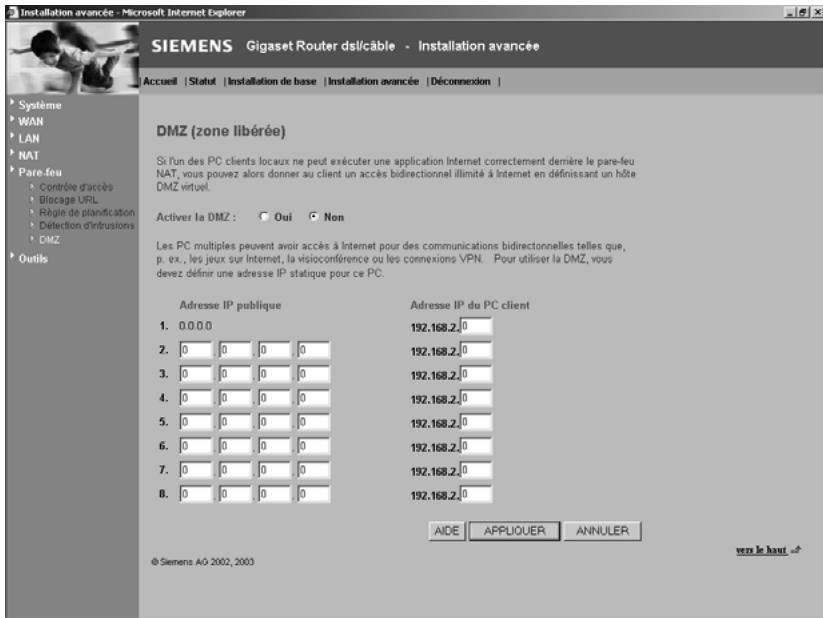Screen dimensions: 823x618
Task: Click first public IP octet in row 8
Action: click(x=196, y=494)
